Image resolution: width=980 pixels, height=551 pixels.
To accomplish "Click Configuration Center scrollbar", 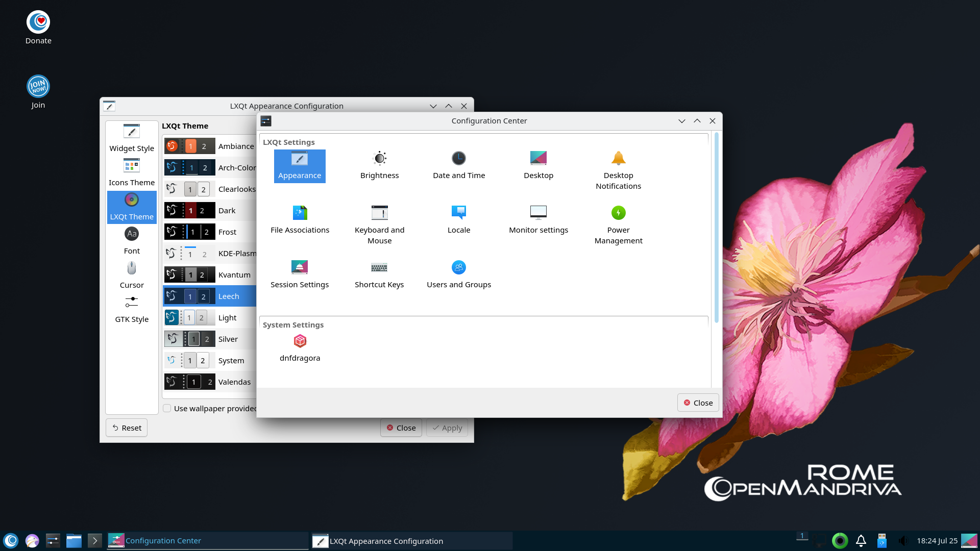I will click(x=717, y=228).
